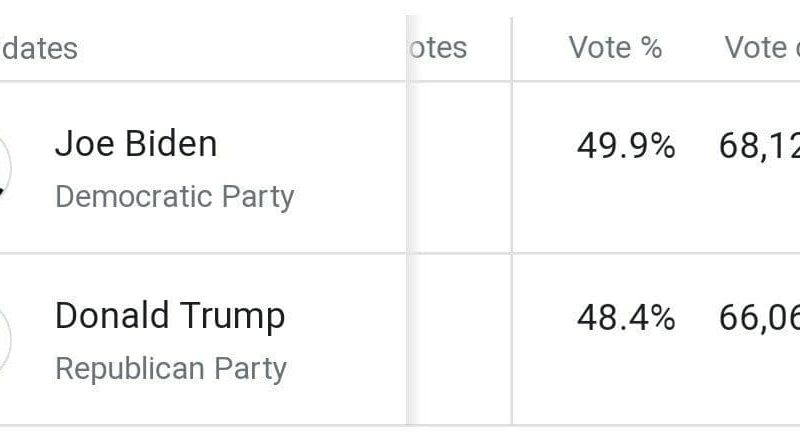The height and width of the screenshot is (437, 800).
Task: Click Trump's 48.4% vote percentage
Action: pyautogui.click(x=626, y=318)
